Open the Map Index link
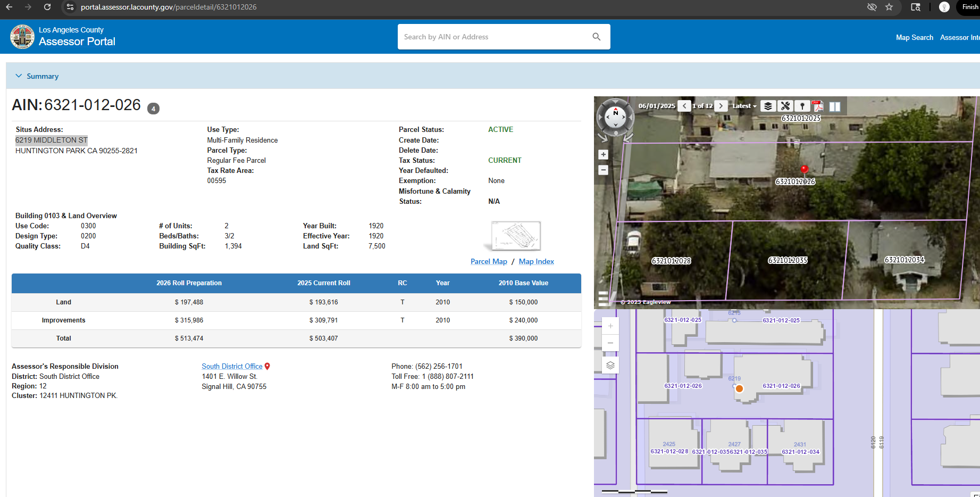The width and height of the screenshot is (980, 497). pos(536,261)
